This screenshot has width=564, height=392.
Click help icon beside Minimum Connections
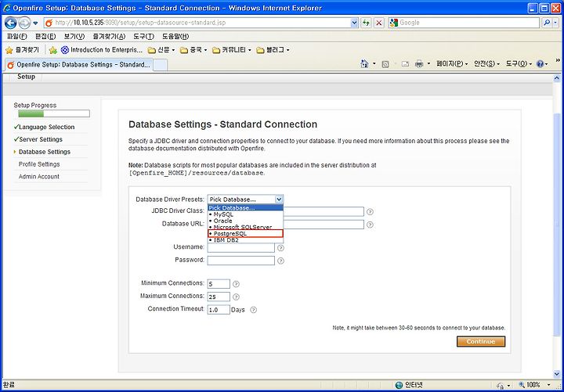[x=236, y=284]
